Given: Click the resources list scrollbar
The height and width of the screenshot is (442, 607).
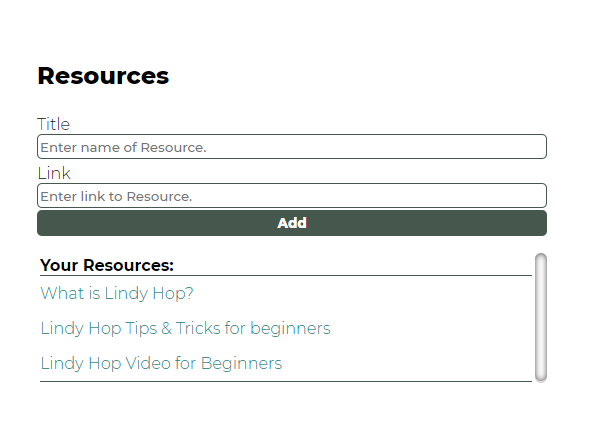Looking at the screenshot, I should pyautogui.click(x=541, y=317).
